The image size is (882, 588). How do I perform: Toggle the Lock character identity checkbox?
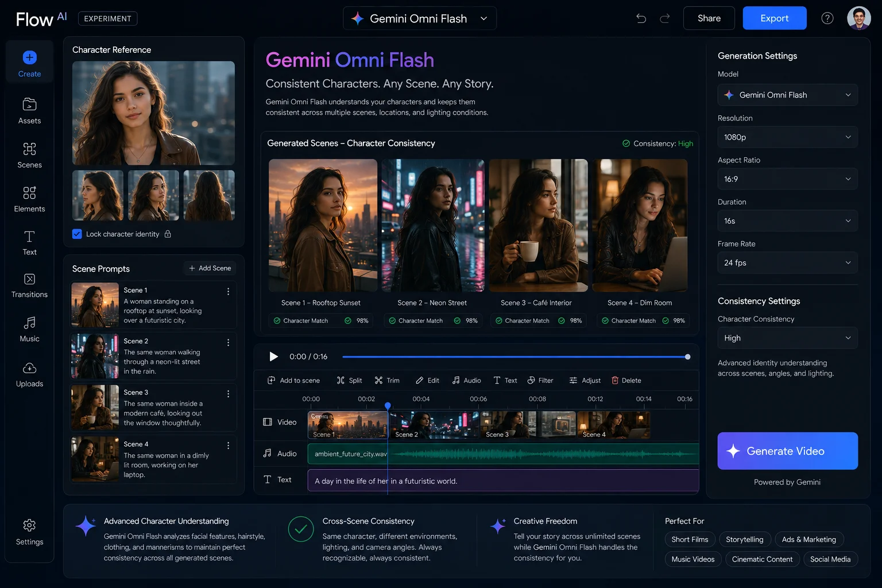[x=77, y=234]
